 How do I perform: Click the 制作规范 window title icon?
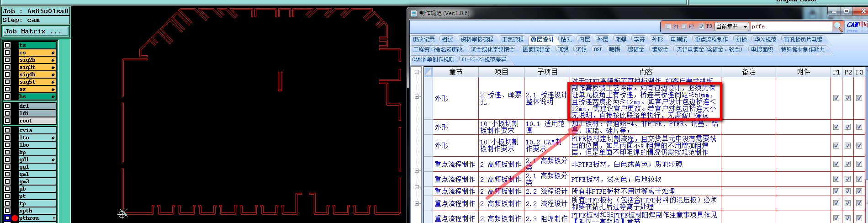tap(413, 13)
